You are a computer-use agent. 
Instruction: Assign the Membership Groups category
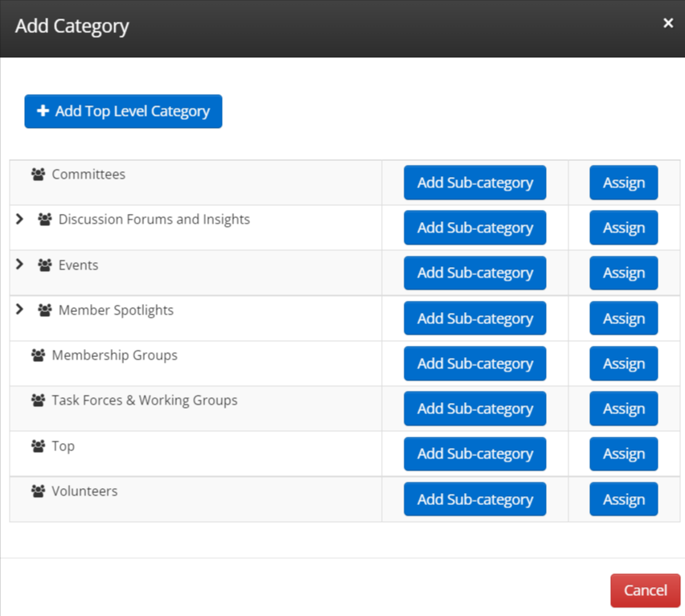tap(623, 363)
